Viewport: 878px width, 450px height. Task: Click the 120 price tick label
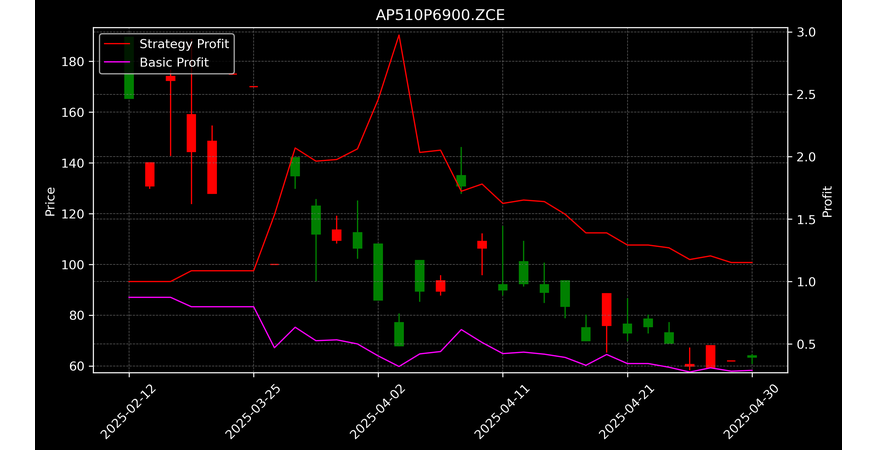(72, 214)
